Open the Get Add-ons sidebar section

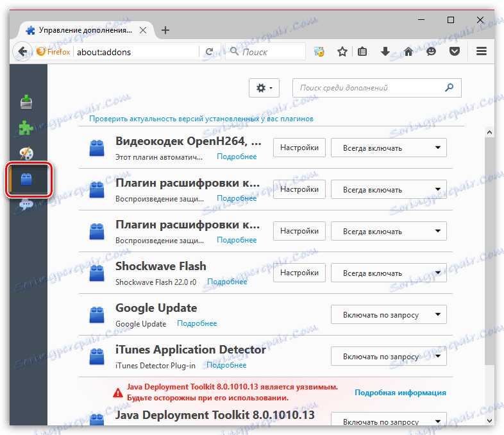click(x=26, y=102)
